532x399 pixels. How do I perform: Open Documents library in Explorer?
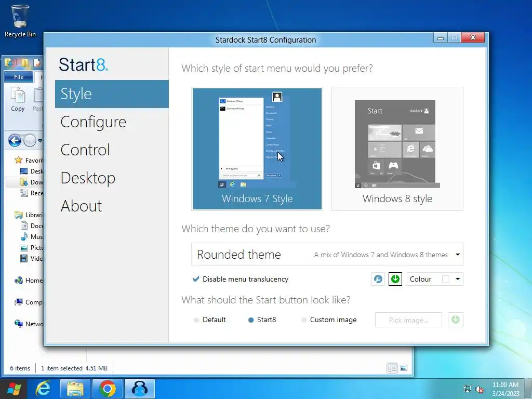click(32, 226)
